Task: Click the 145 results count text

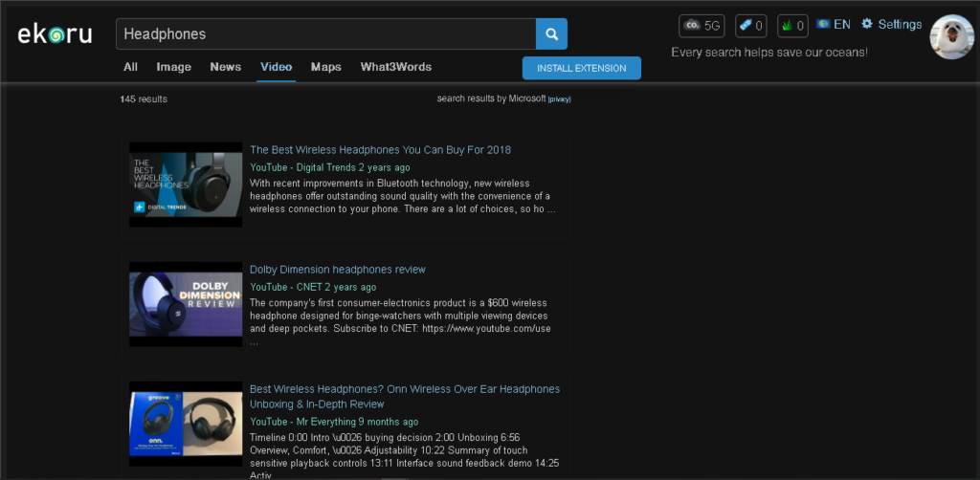Action: pos(144,99)
